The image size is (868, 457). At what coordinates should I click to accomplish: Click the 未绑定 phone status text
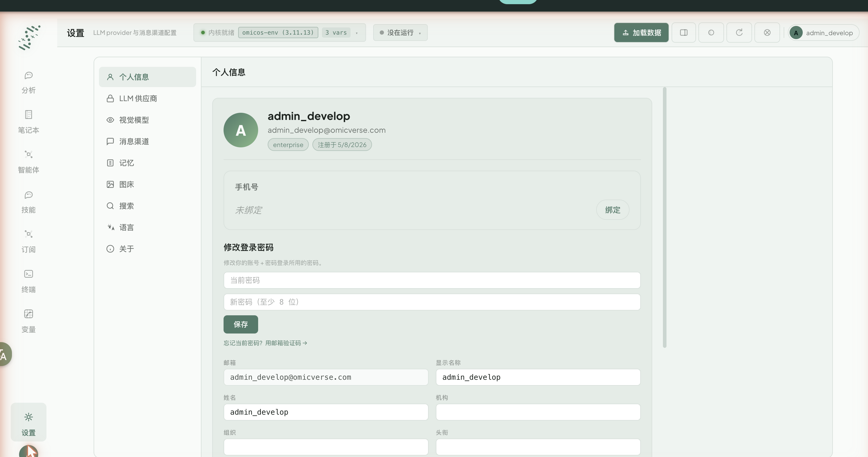coord(248,210)
